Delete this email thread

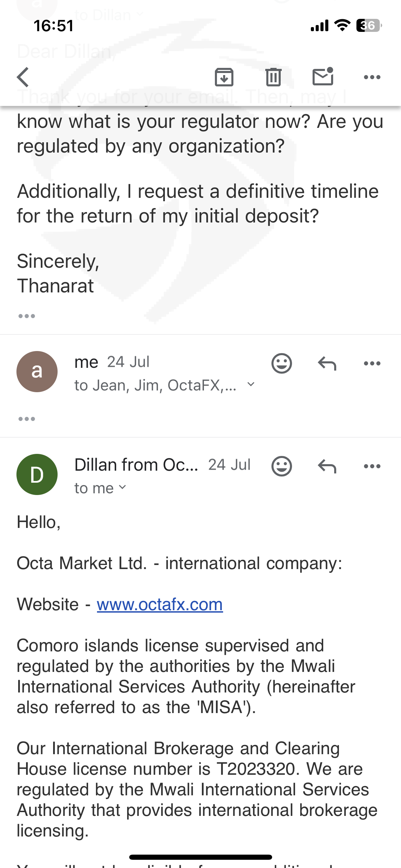[273, 77]
